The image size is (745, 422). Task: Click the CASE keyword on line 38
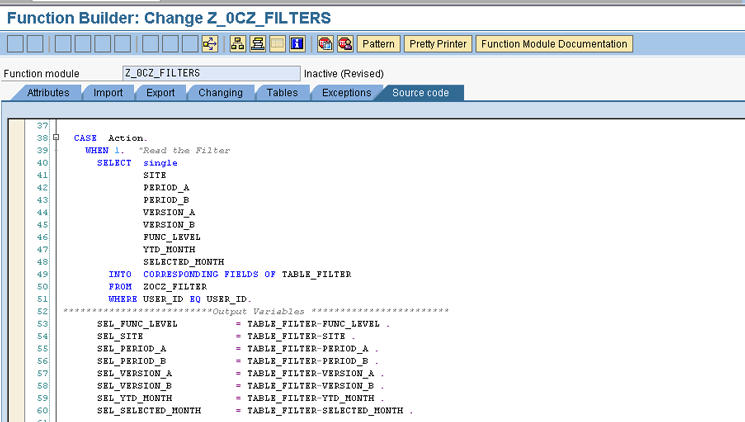[85, 138]
